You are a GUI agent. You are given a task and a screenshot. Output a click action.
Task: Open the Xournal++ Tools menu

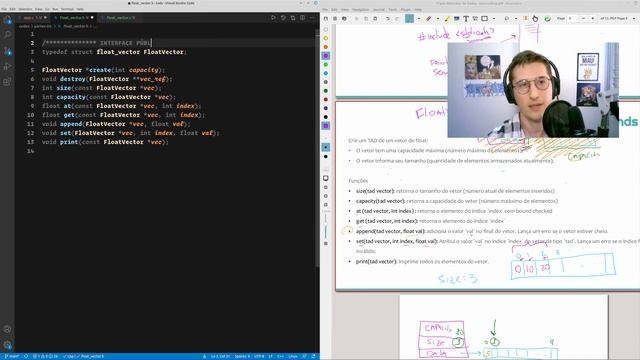click(393, 9)
